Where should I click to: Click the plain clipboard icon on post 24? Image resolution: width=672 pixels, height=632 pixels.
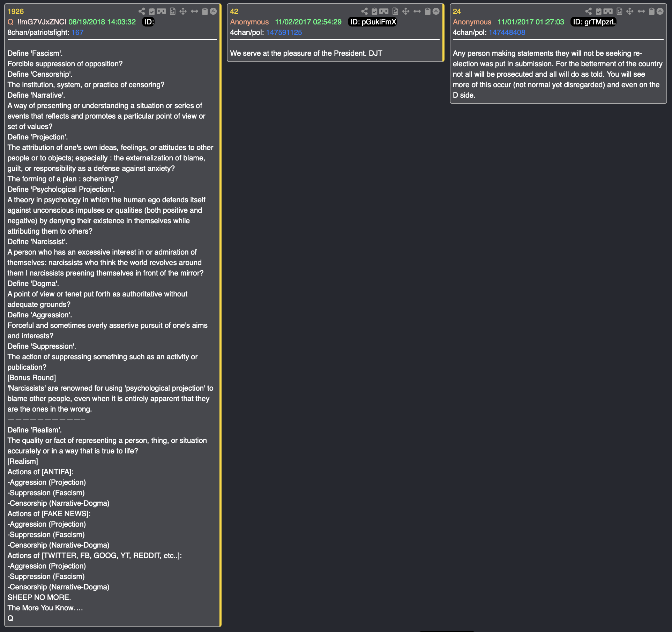pyautogui.click(x=651, y=12)
